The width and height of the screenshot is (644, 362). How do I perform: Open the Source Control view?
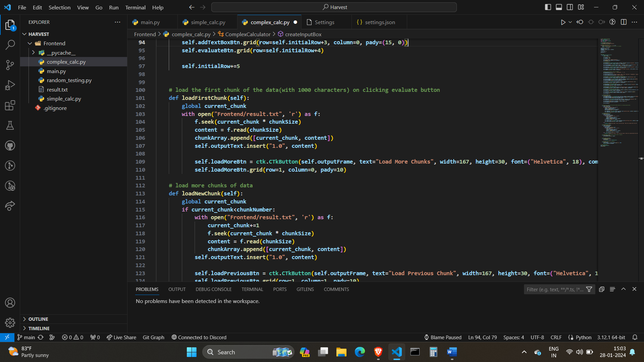point(10,65)
